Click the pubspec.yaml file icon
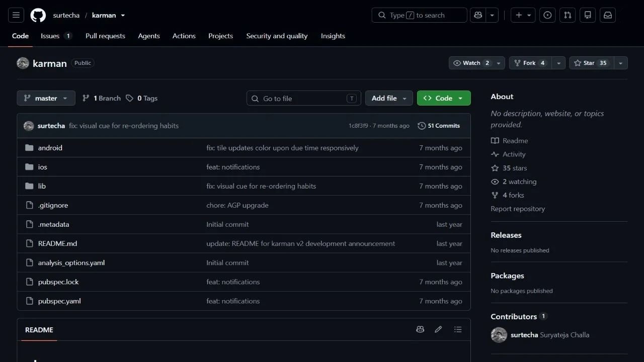The image size is (644, 362). coord(29,301)
